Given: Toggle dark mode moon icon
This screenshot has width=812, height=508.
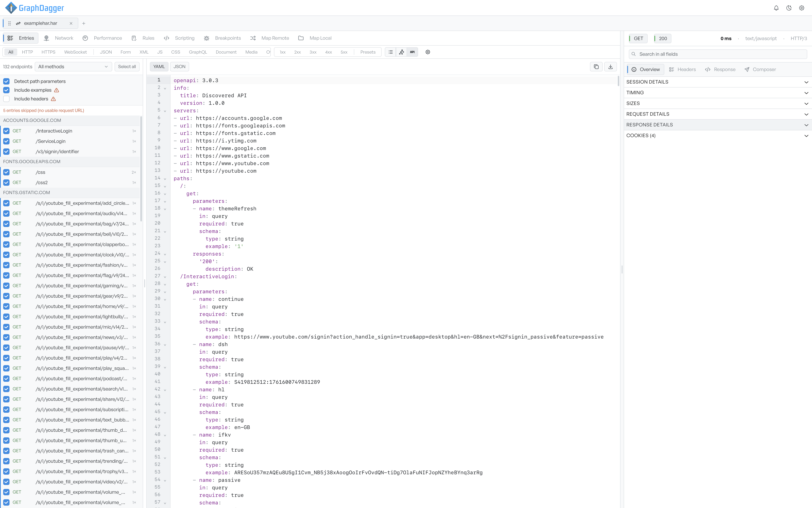Looking at the screenshot, I should [789, 8].
